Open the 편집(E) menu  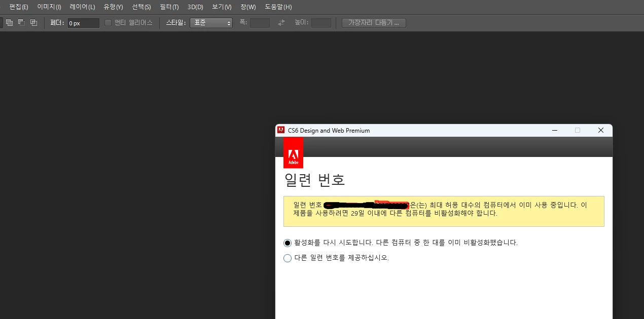pyautogui.click(x=19, y=7)
